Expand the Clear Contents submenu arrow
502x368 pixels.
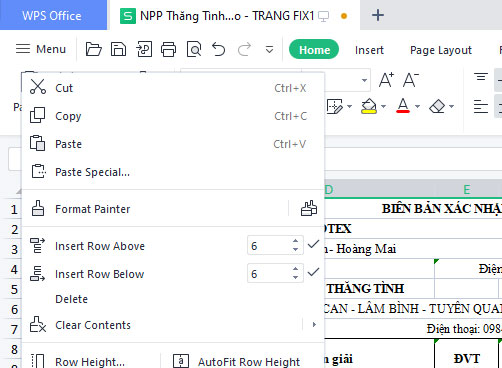[x=314, y=325]
